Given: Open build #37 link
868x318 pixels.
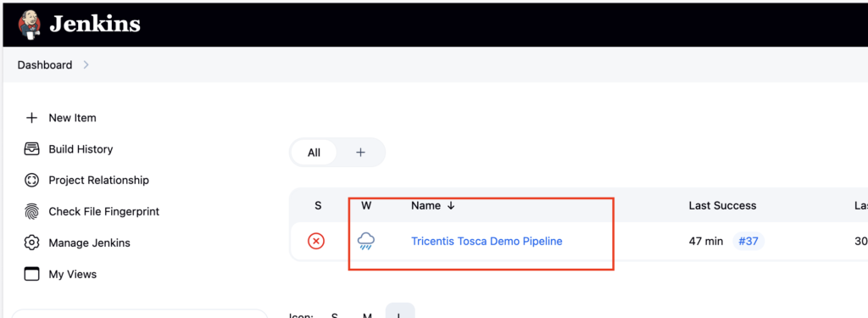Looking at the screenshot, I should point(748,241).
